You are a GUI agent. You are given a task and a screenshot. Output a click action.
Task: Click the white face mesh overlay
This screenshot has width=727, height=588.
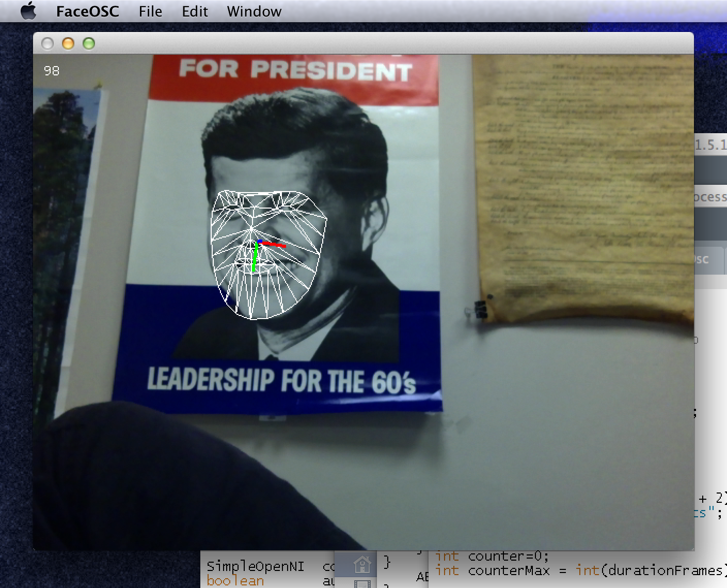point(269,255)
